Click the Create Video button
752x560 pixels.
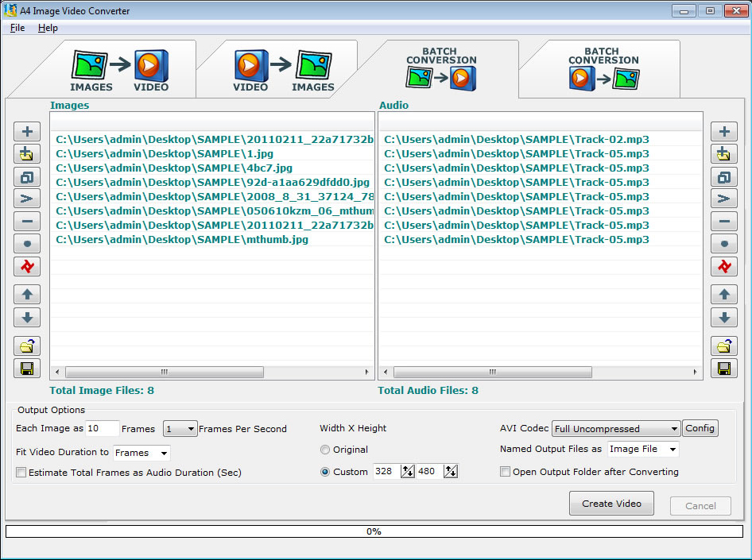(611, 504)
